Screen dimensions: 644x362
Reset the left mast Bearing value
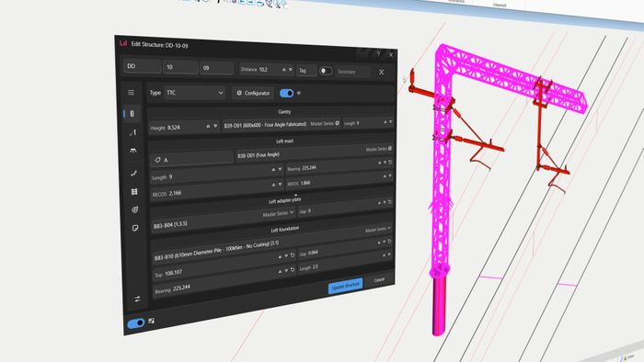(390, 163)
